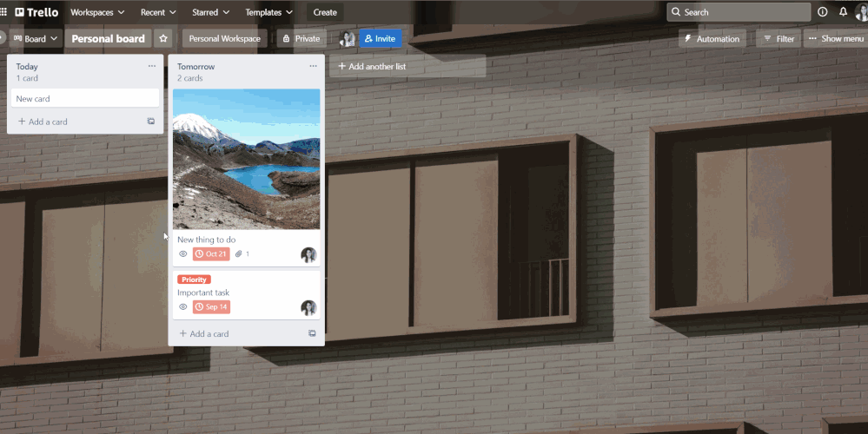
Task: Open the Starred dropdown
Action: pos(211,12)
